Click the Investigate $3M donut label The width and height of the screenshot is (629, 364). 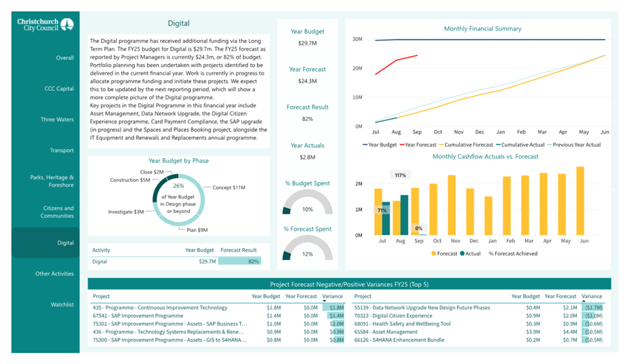[x=126, y=212]
